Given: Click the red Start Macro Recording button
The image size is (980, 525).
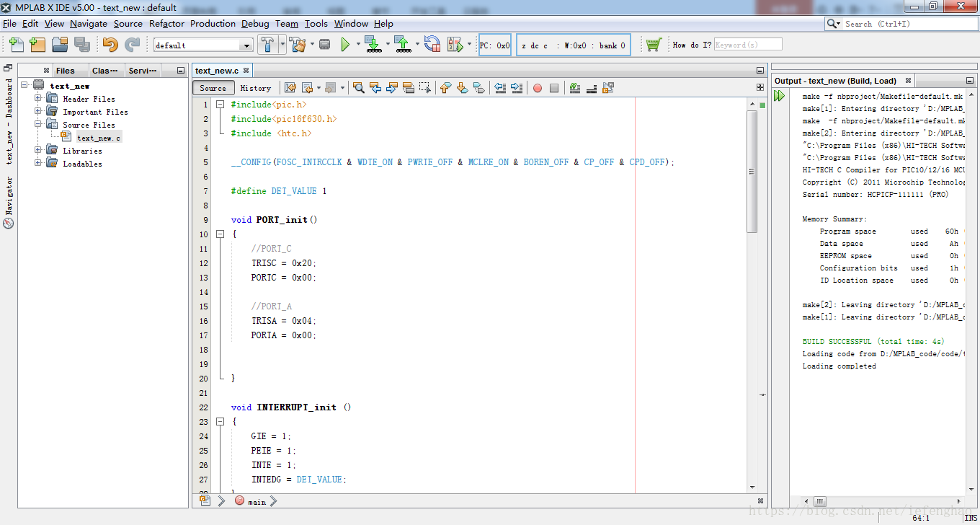Looking at the screenshot, I should [537, 88].
